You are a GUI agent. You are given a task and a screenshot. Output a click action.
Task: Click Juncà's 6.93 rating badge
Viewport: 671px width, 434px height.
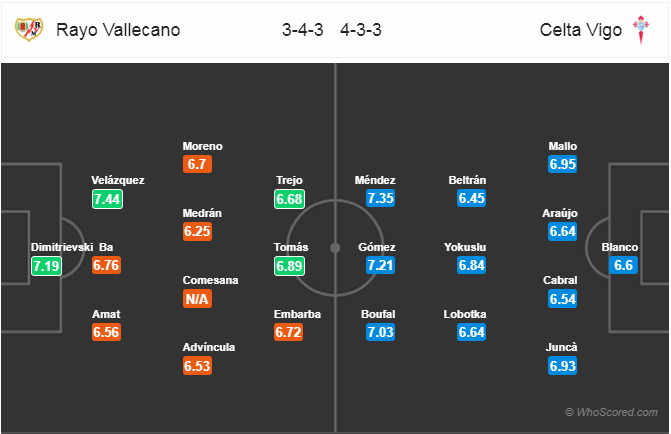tap(563, 366)
